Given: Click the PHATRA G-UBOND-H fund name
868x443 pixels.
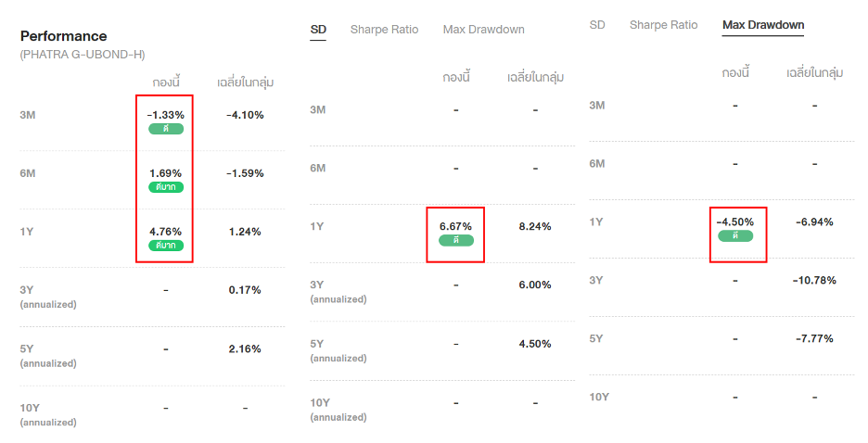Looking at the screenshot, I should point(83,55).
